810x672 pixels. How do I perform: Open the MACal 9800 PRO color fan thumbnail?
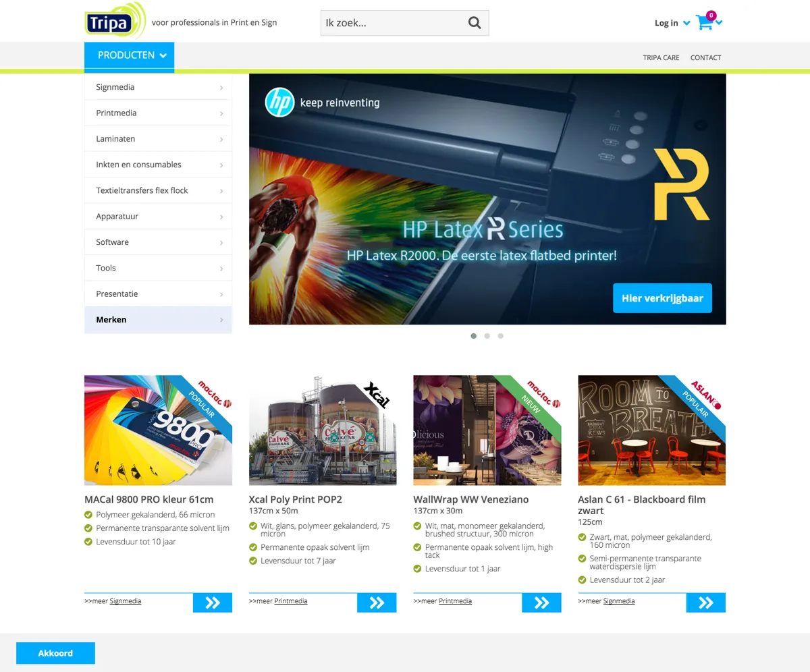158,430
